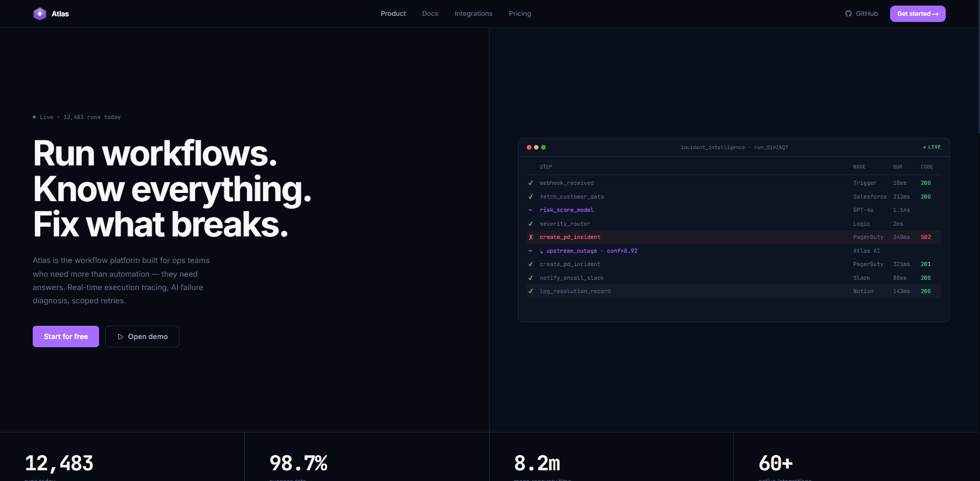
Task: Click the green dot in the terminal window header
Action: [x=543, y=148]
